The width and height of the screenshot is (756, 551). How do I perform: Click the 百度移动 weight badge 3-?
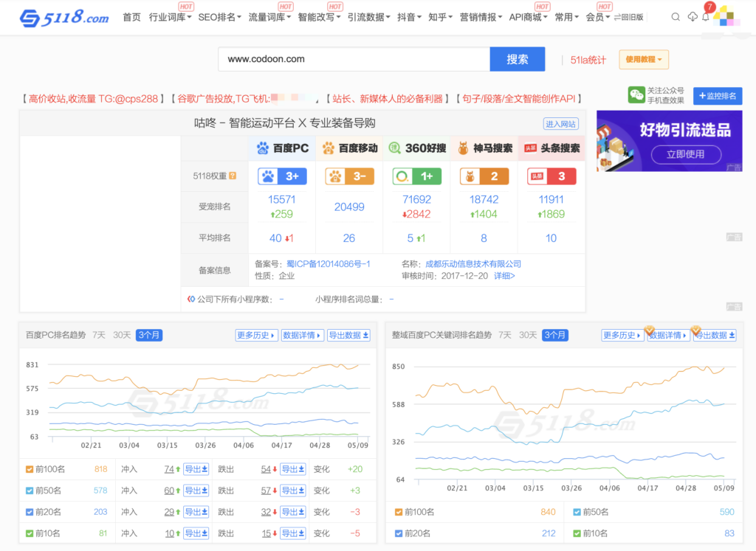(349, 176)
